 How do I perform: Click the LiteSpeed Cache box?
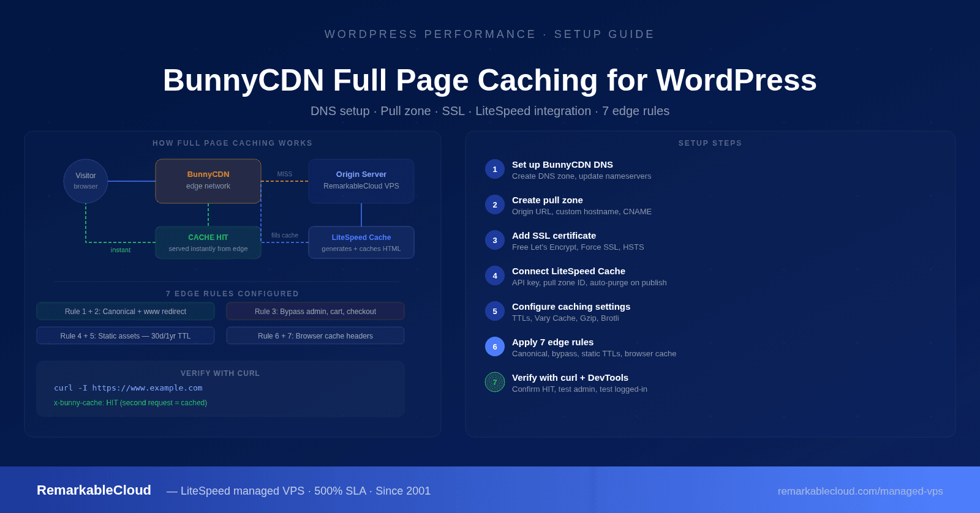tap(361, 242)
